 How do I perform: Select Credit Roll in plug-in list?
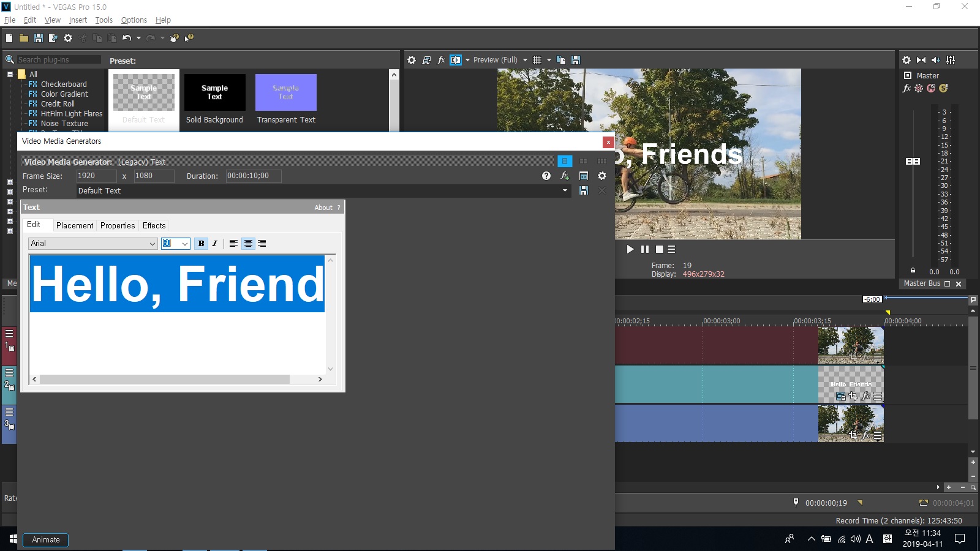pyautogui.click(x=58, y=103)
